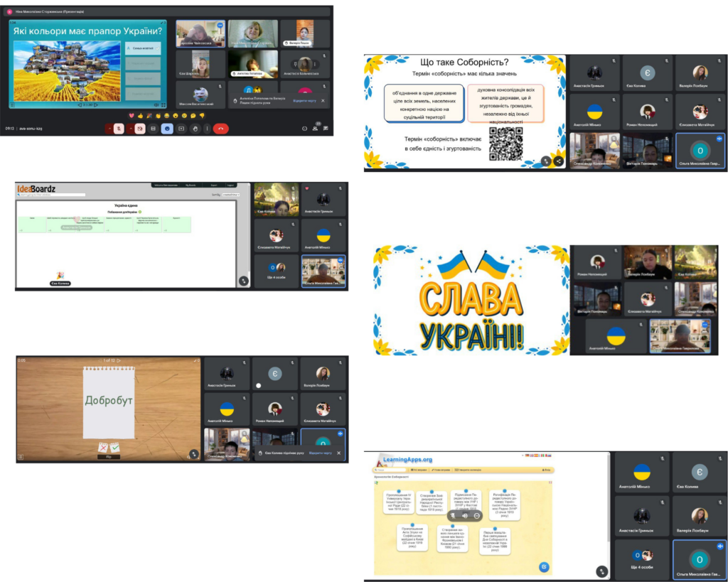Toggle fullscreen on the flag quiz slide
The width and height of the screenshot is (728, 582).
[164, 105]
